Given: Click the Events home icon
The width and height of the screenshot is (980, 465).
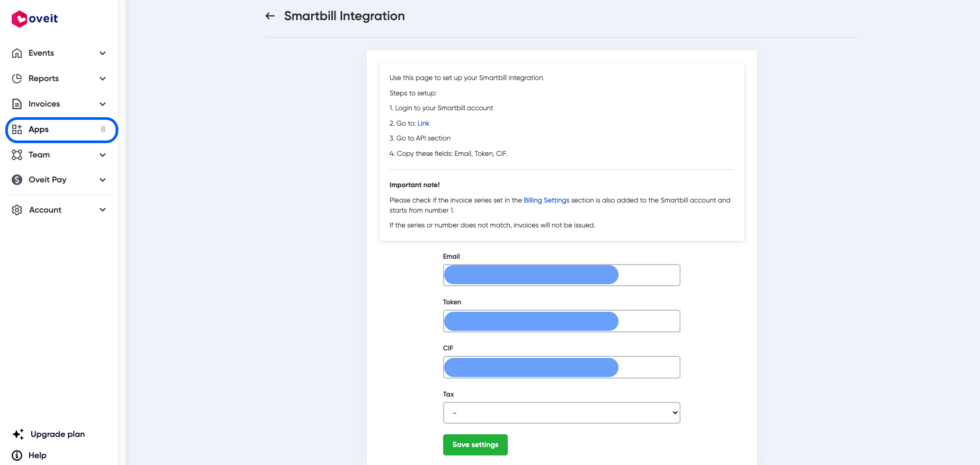Looking at the screenshot, I should click(x=17, y=53).
